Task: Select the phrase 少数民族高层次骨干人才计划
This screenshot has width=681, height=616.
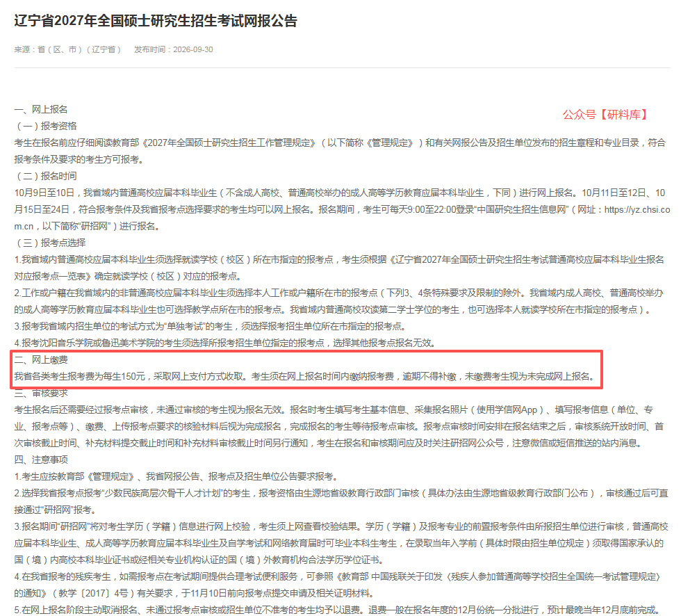Action: pyautogui.click(x=164, y=493)
